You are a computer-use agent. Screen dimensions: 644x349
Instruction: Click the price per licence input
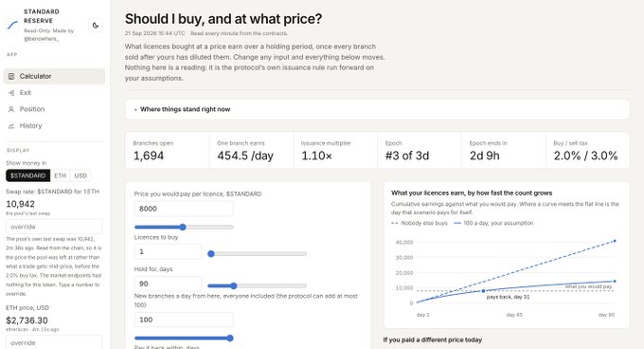pyautogui.click(x=184, y=209)
